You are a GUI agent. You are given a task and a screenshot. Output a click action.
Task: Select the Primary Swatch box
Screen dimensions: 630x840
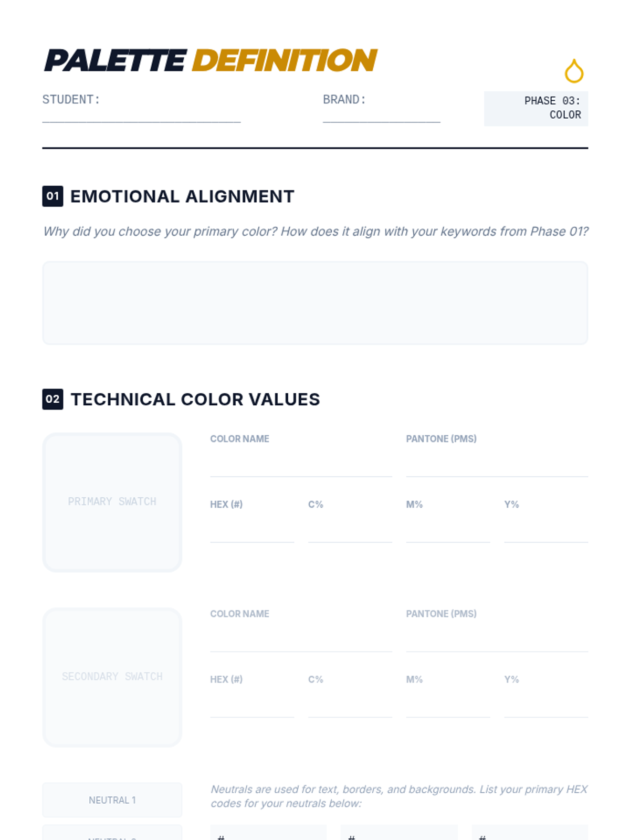point(112,502)
